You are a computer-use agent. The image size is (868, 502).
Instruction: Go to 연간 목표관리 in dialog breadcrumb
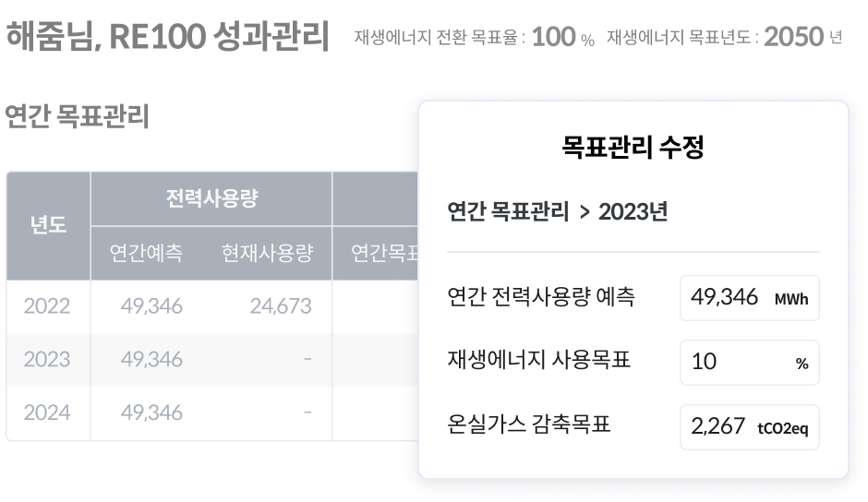[x=508, y=211]
